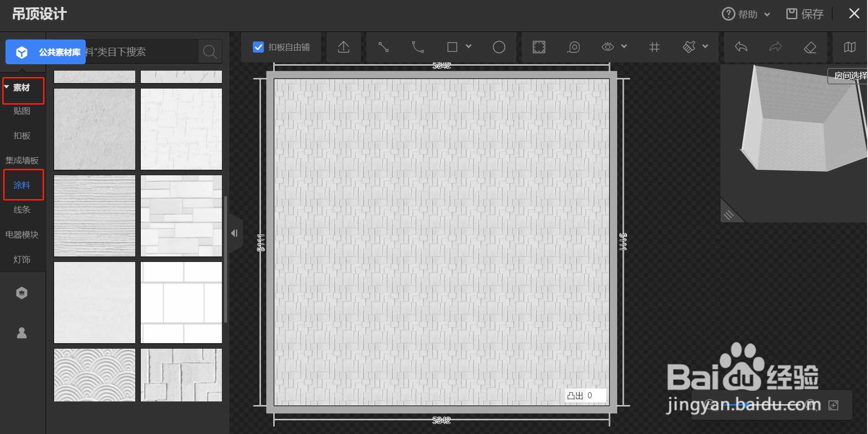Select large white tile pattern thumbnail
This screenshot has width=868, height=434.
[x=181, y=302]
